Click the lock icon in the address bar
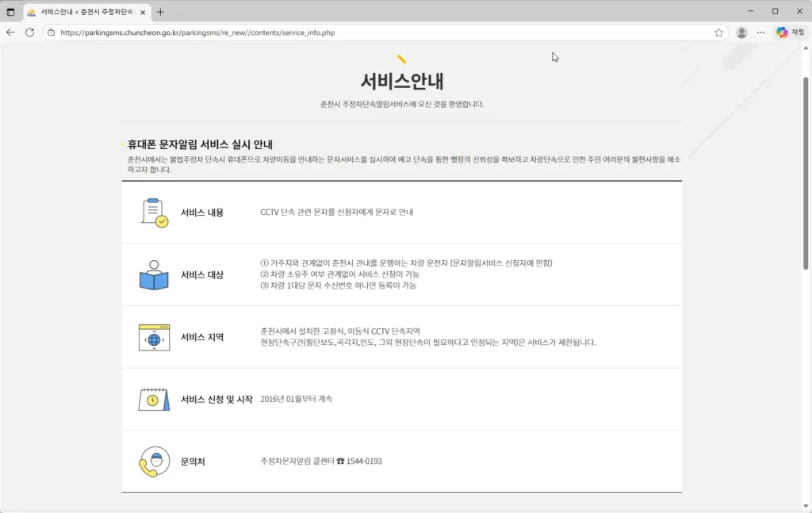 point(51,33)
